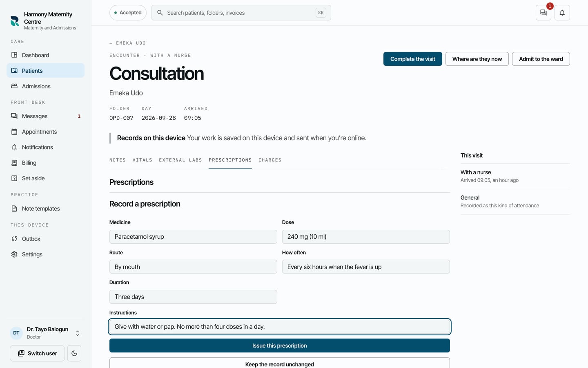Click the Duration input field
The height and width of the screenshot is (368, 588).
click(193, 297)
